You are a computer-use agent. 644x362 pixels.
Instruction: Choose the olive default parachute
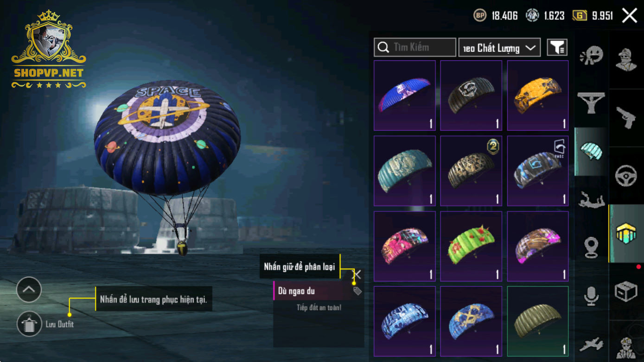pyautogui.click(x=538, y=321)
